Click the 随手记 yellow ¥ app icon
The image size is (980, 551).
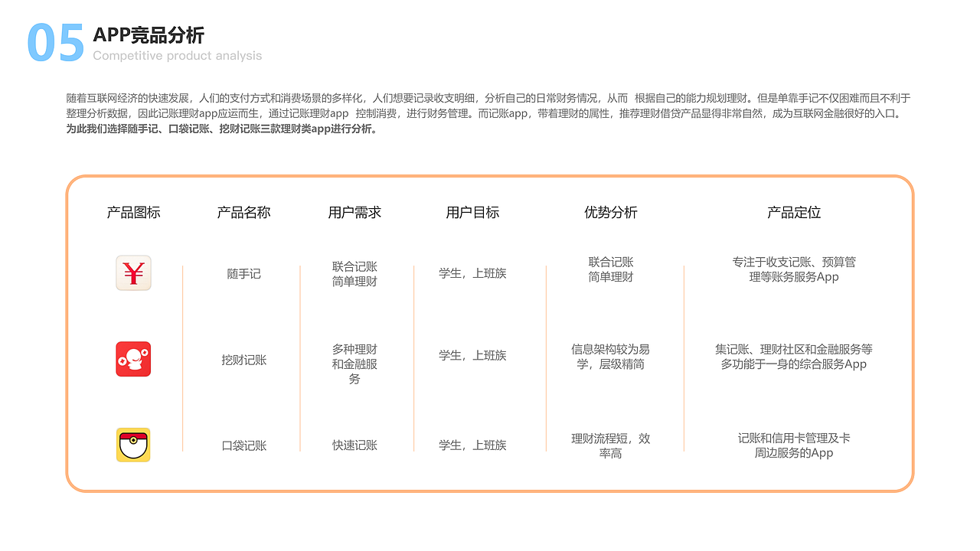133,273
